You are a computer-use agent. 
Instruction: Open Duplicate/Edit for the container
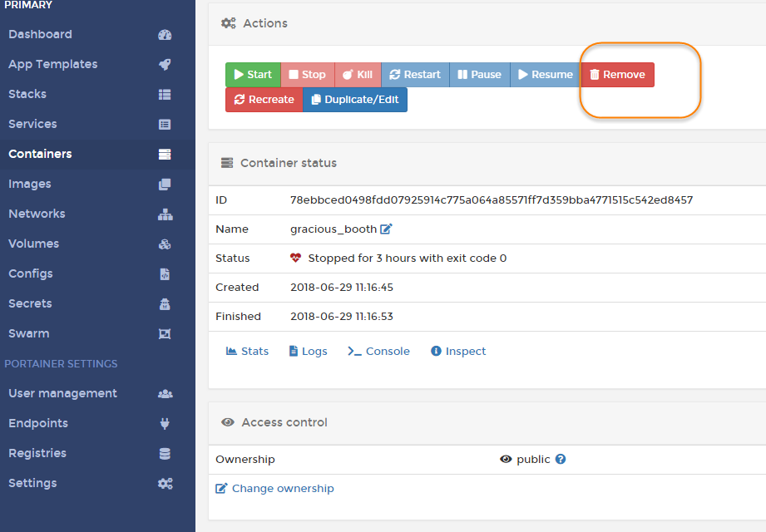[x=355, y=100]
